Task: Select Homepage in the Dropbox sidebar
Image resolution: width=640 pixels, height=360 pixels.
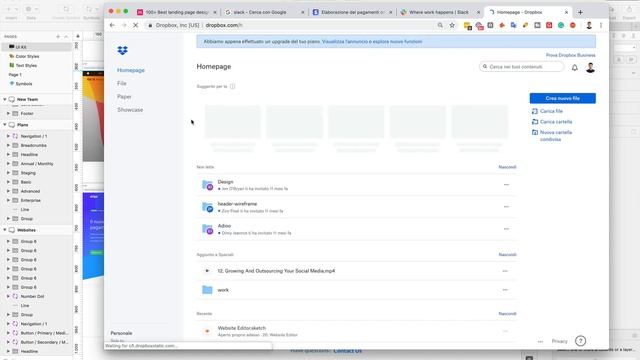Action: (x=131, y=70)
